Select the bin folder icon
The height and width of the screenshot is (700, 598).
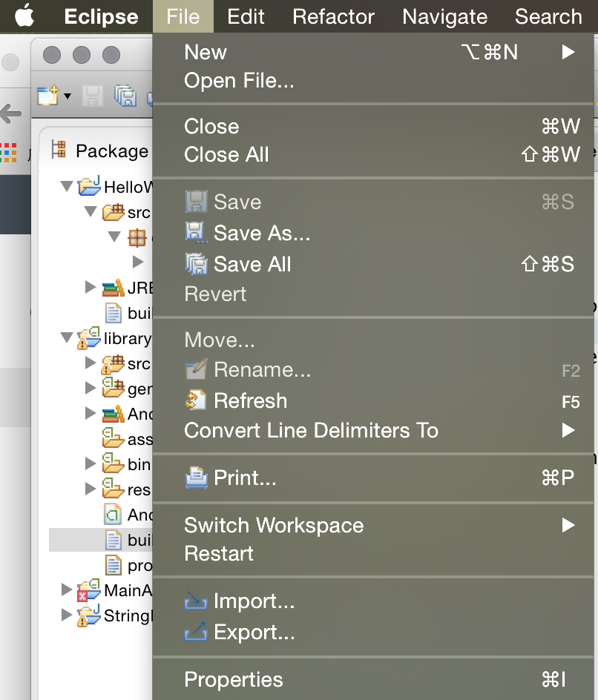point(113,463)
